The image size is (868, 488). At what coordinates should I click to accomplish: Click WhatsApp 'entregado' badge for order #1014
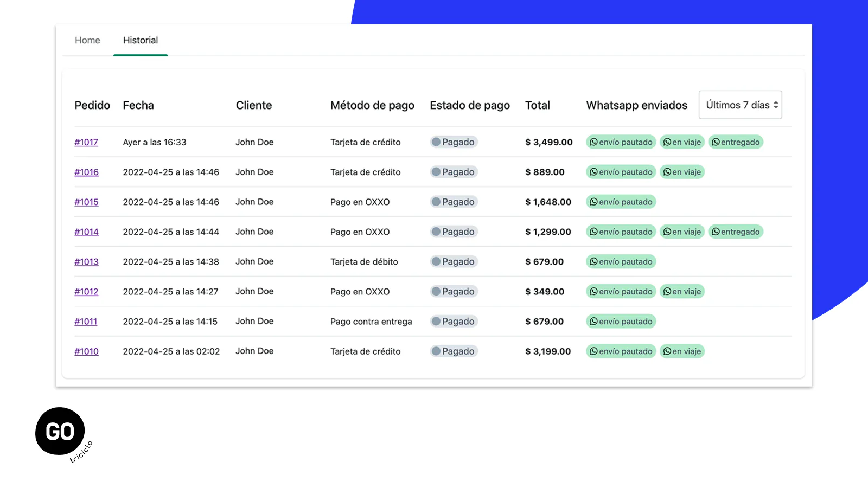tap(736, 232)
